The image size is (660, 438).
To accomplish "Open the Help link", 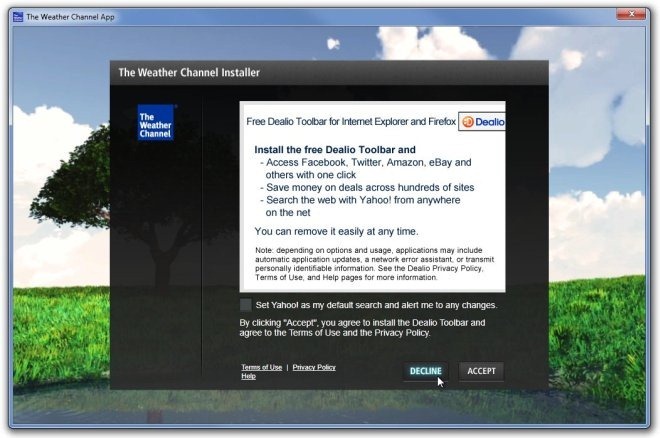I will (x=248, y=376).
